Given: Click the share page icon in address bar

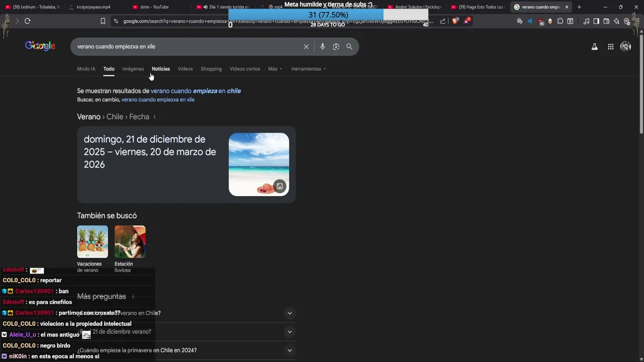Looking at the screenshot, I should pos(443,21).
